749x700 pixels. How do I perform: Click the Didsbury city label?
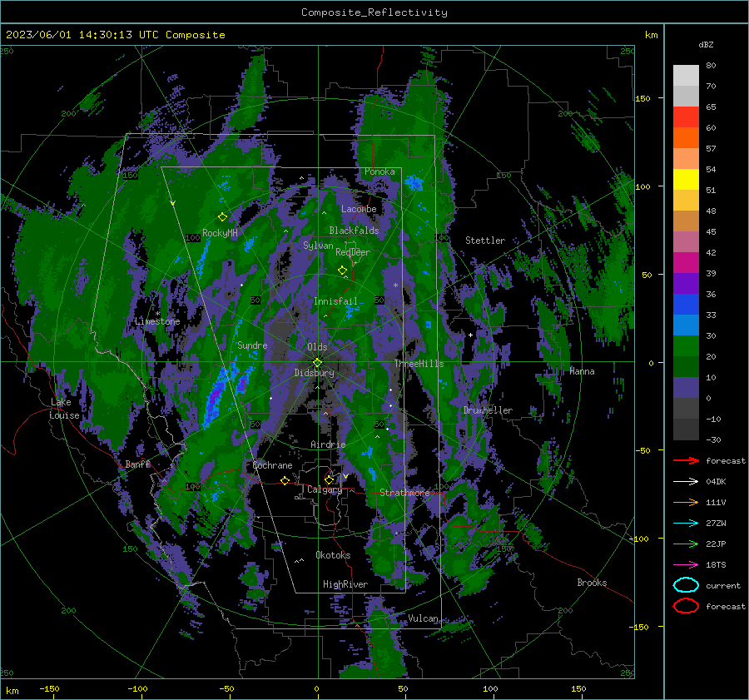314,373
